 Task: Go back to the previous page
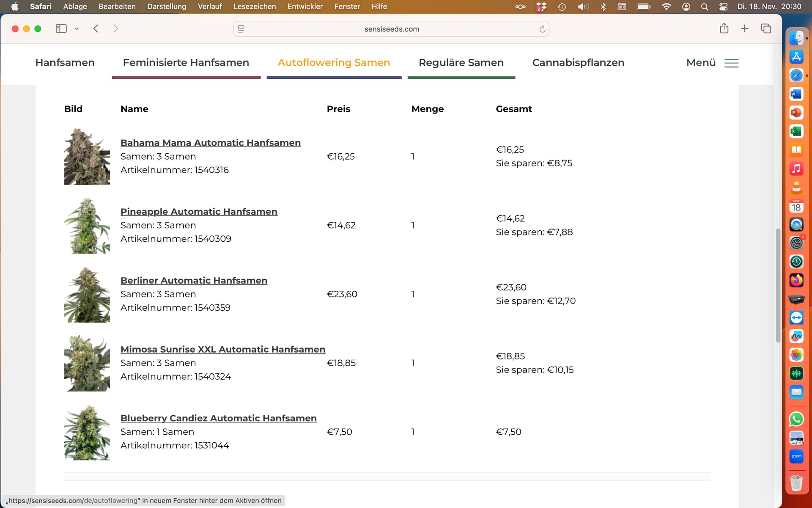click(96, 28)
